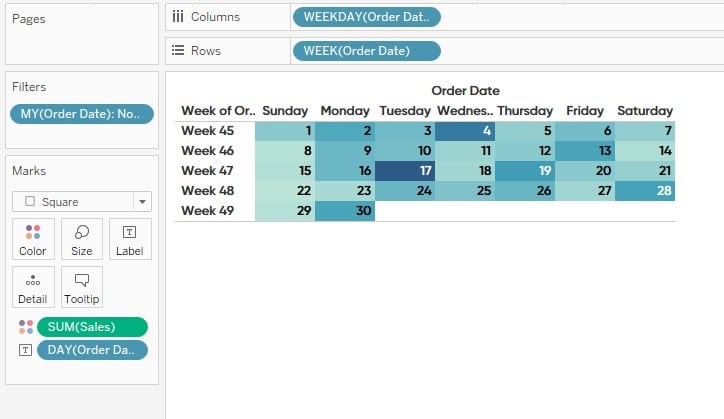Select the WEEKDAY(Order Date) pill in Columns

click(x=367, y=17)
